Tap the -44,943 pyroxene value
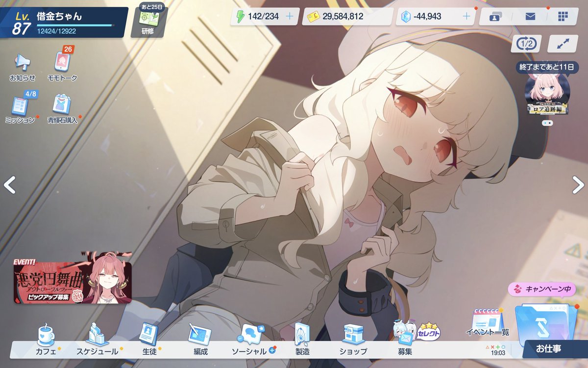Screen dimensions: 588x368 point(427,16)
